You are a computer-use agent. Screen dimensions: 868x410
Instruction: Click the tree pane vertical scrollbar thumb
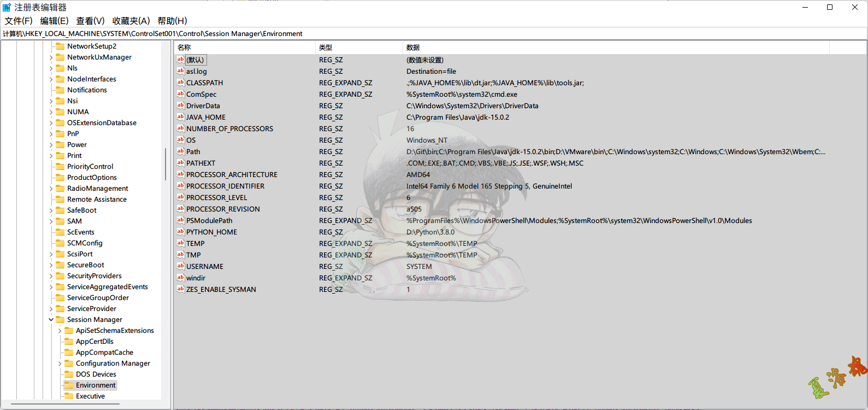click(x=166, y=164)
